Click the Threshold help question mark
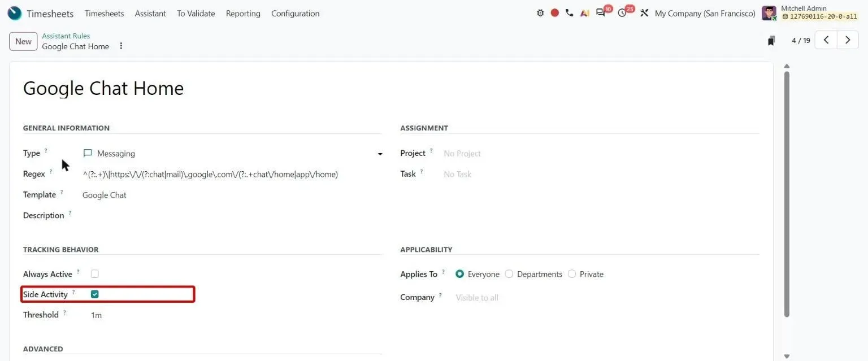Screen dimensions: 868x361 coord(64,312)
